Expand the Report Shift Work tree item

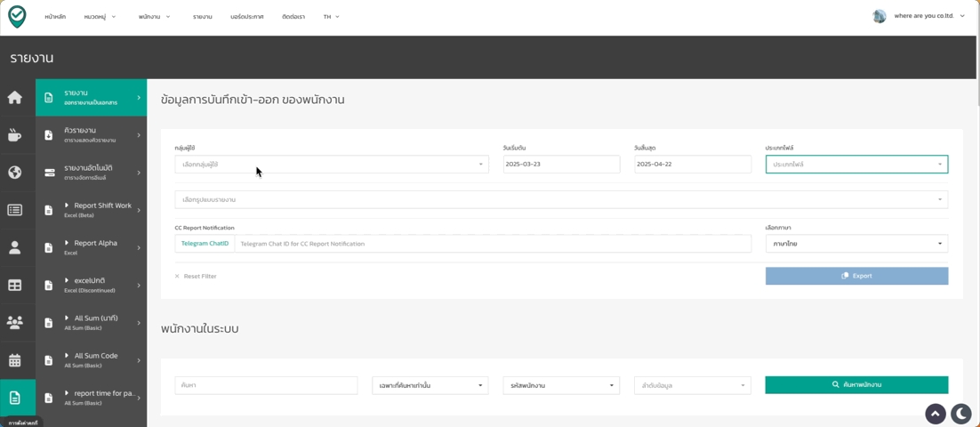pos(67,205)
